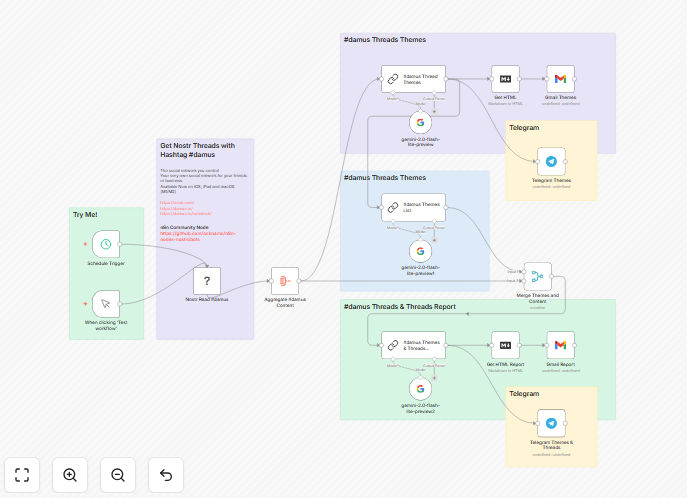This screenshot has width=687, height=498.
Task: Open the Merge Themes and Content node
Action: pyautogui.click(x=538, y=276)
